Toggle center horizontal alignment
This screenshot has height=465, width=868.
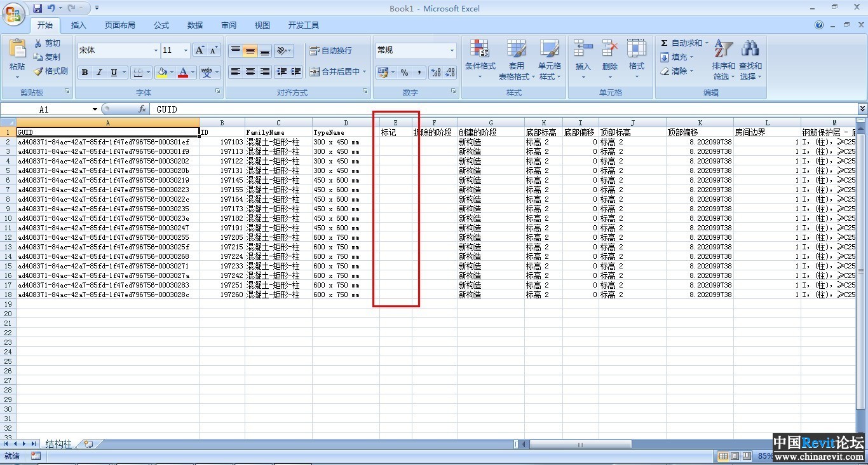click(x=250, y=72)
